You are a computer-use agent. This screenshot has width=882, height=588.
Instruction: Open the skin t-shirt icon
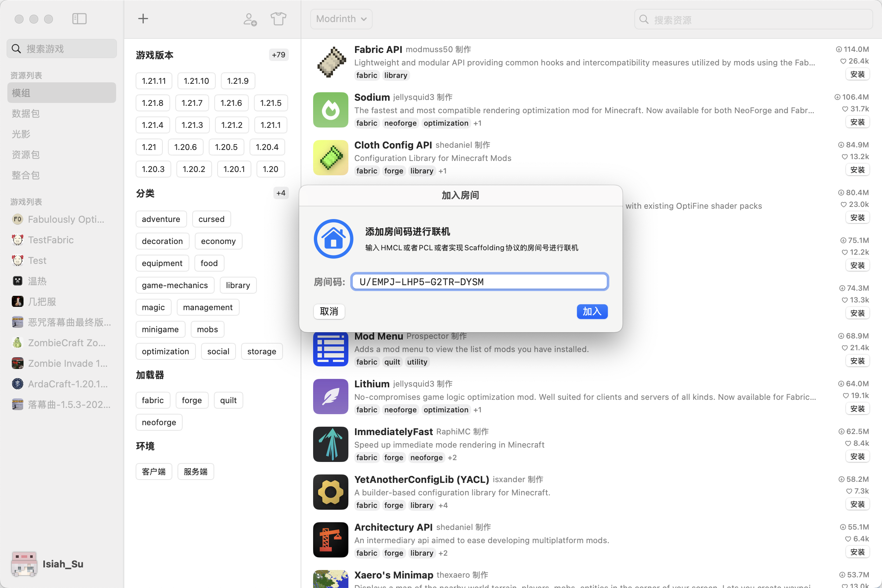[x=278, y=19]
